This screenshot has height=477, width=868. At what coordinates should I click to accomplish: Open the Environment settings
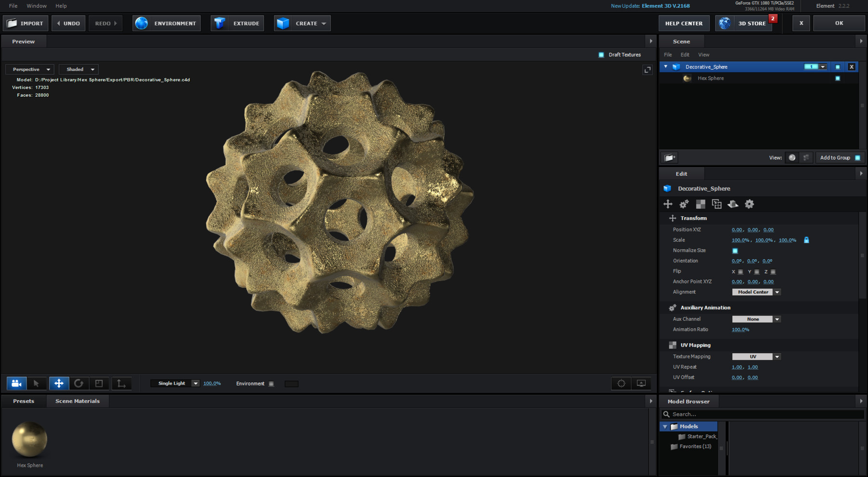[166, 23]
